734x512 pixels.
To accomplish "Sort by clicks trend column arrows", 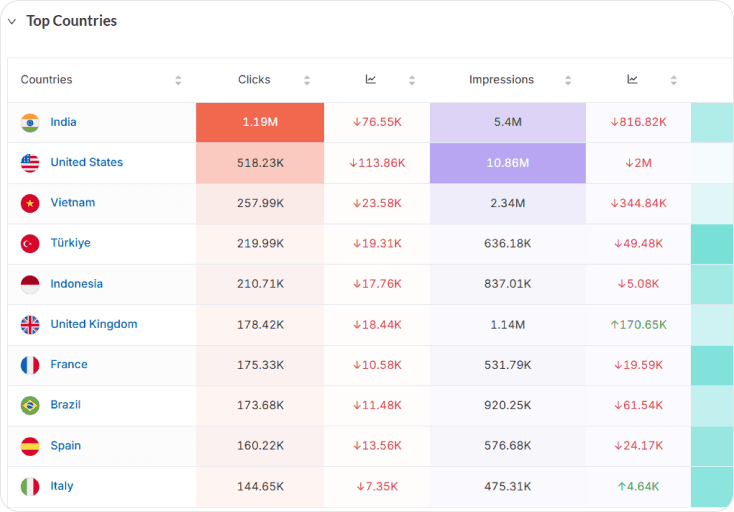I will click(412, 80).
